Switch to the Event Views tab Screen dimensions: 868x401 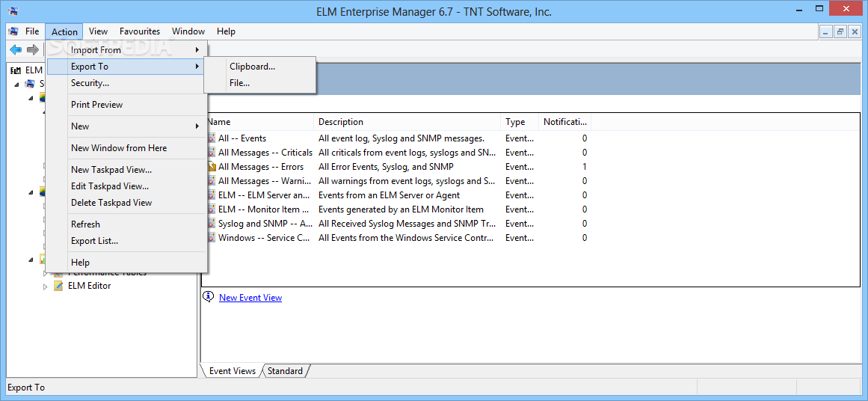click(232, 370)
